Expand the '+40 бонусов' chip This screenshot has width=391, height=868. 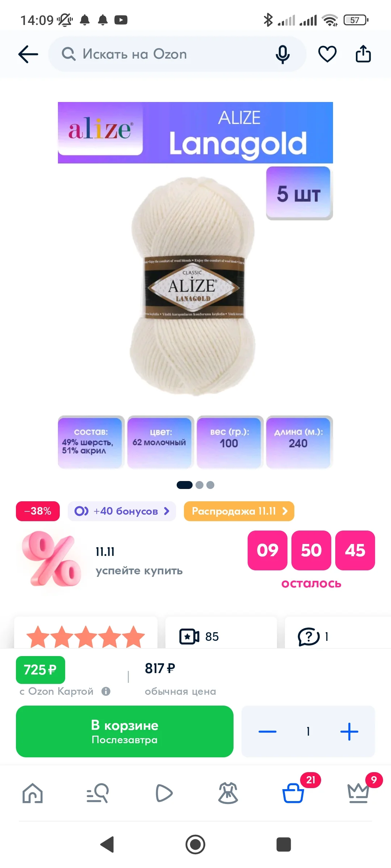(122, 511)
